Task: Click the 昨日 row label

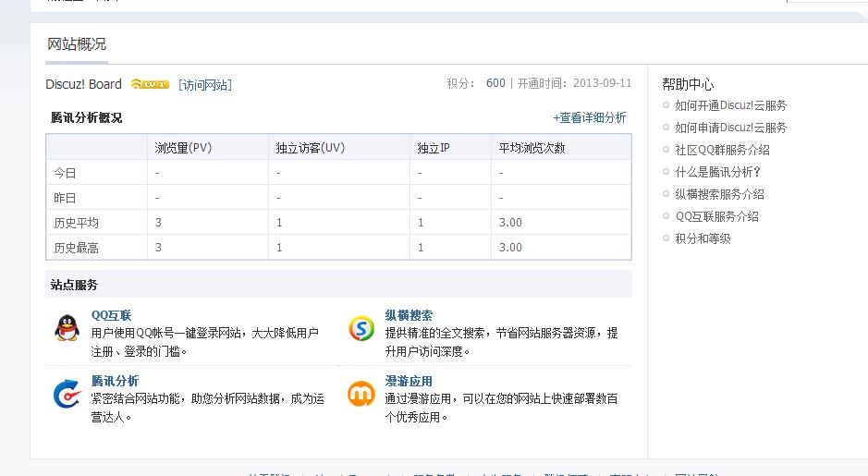Action: pos(65,198)
